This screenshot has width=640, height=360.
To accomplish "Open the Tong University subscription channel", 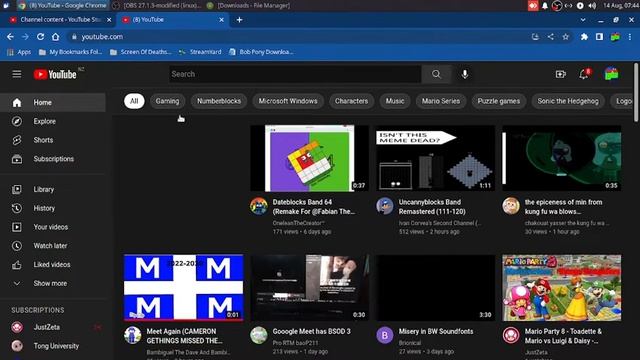I will 53,346.
